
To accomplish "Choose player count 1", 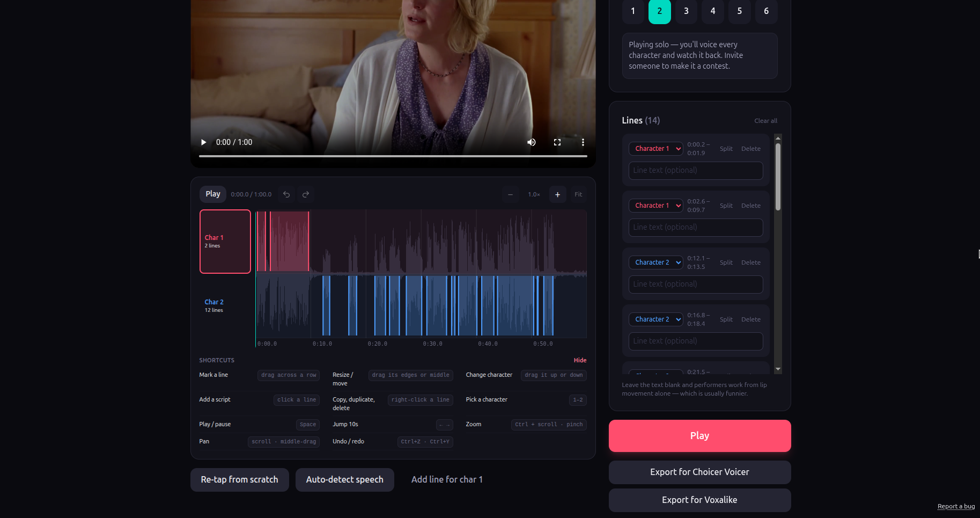I will (633, 11).
